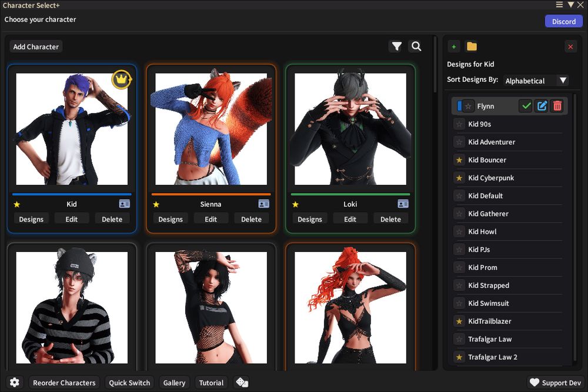Screen dimensions: 588x392
Task: Toggle favorite star on Sienna character
Action: (x=156, y=204)
